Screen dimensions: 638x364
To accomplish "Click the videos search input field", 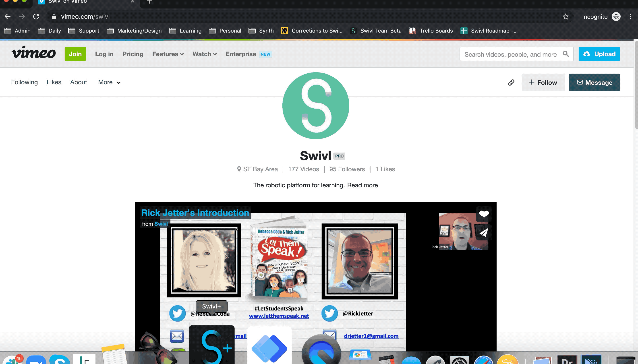I will click(512, 54).
